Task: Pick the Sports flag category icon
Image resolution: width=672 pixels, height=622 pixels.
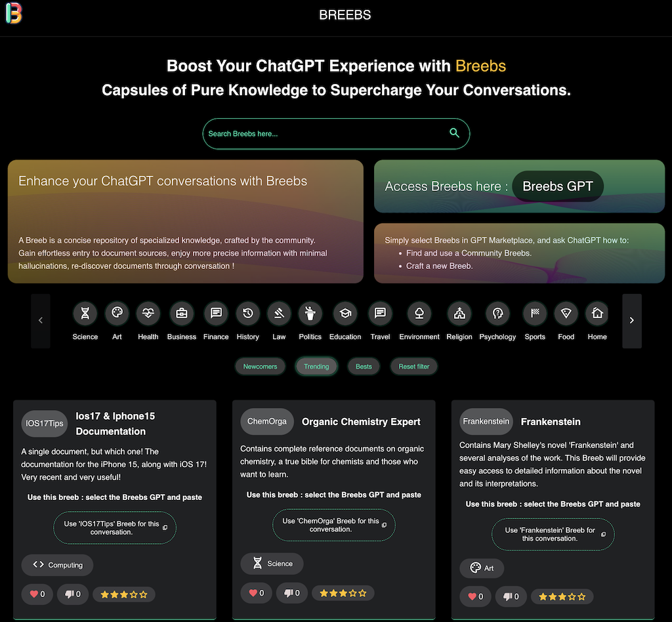Action: [535, 314]
